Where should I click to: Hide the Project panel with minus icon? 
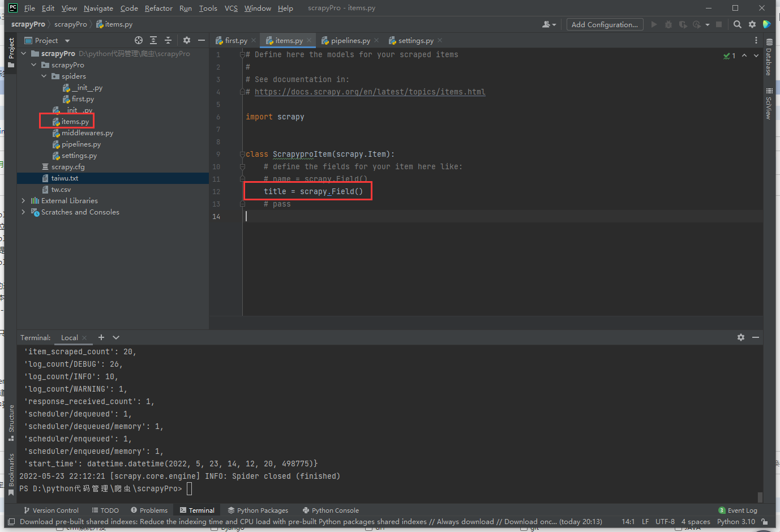pos(202,40)
